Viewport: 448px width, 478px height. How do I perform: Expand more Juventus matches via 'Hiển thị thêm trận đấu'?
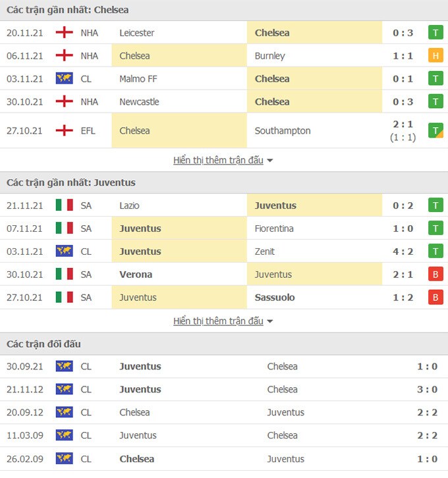tap(223, 321)
